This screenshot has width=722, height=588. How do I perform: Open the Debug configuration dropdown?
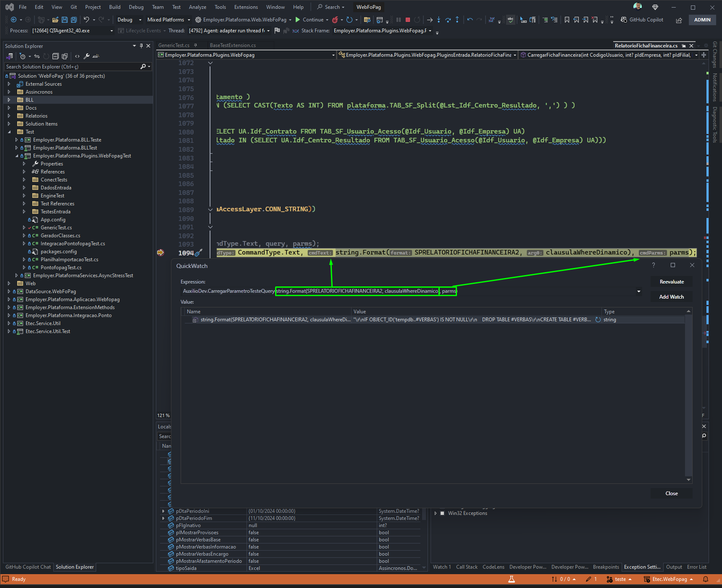pyautogui.click(x=129, y=20)
